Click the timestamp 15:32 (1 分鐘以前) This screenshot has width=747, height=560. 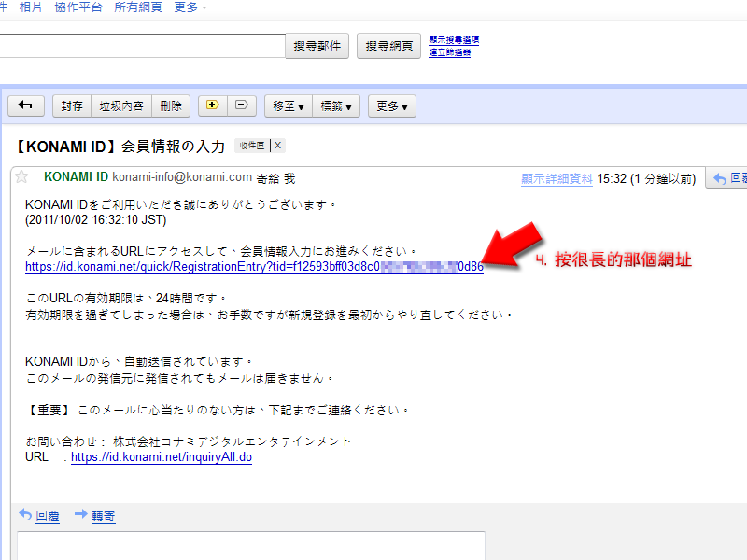(x=646, y=178)
